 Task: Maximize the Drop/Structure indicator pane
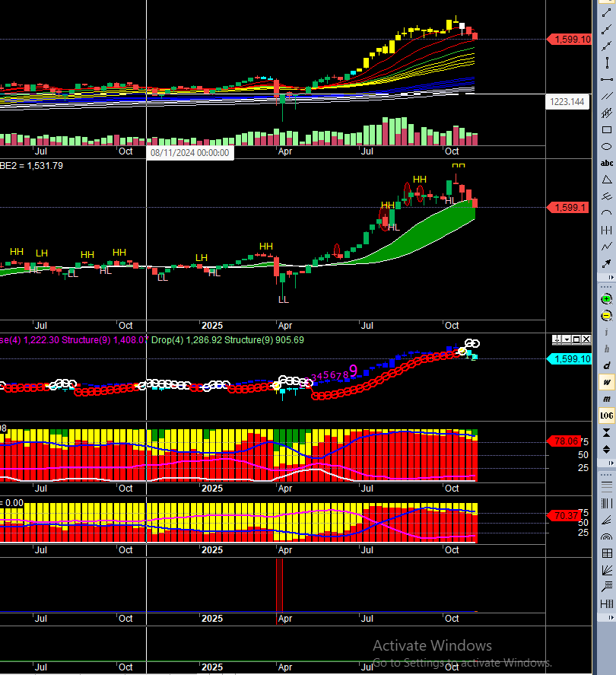pyautogui.click(x=576, y=339)
